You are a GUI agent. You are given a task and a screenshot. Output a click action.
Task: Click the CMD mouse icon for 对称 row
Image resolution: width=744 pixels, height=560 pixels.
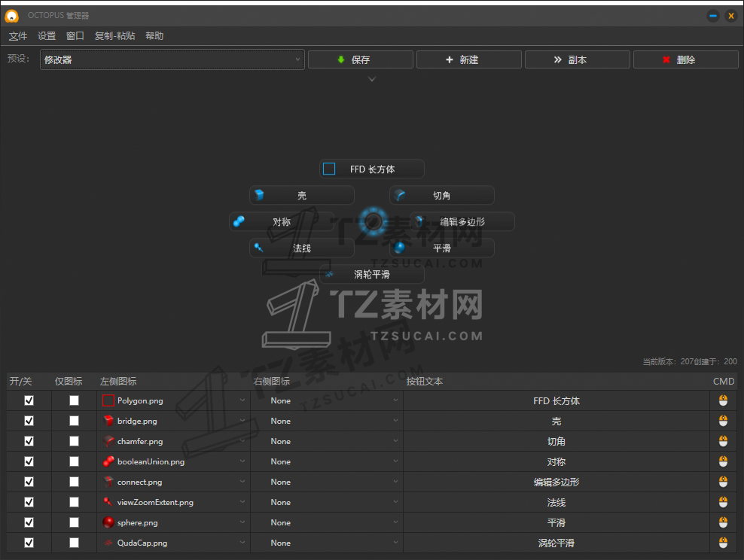click(723, 461)
